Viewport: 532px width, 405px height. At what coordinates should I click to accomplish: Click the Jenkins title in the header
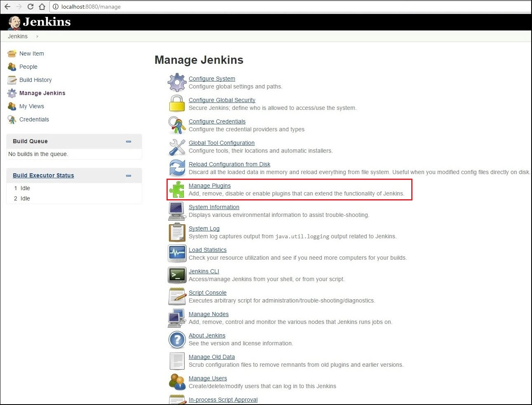point(47,22)
